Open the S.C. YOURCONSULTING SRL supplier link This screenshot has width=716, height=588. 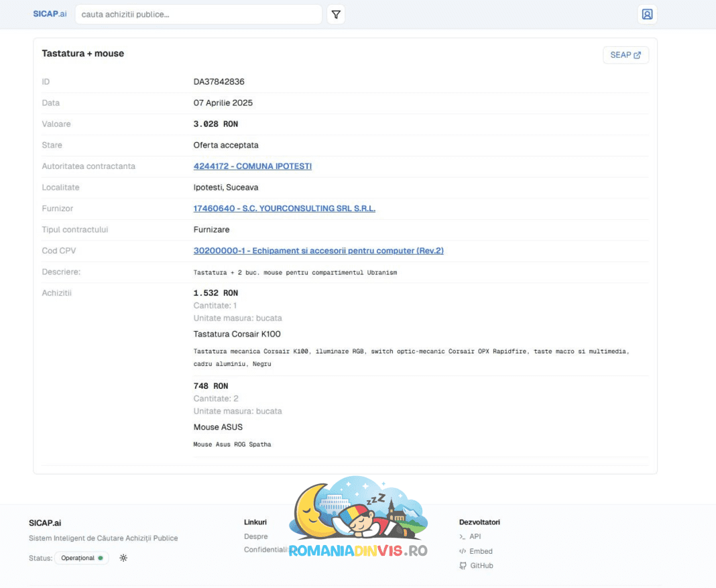click(x=284, y=209)
